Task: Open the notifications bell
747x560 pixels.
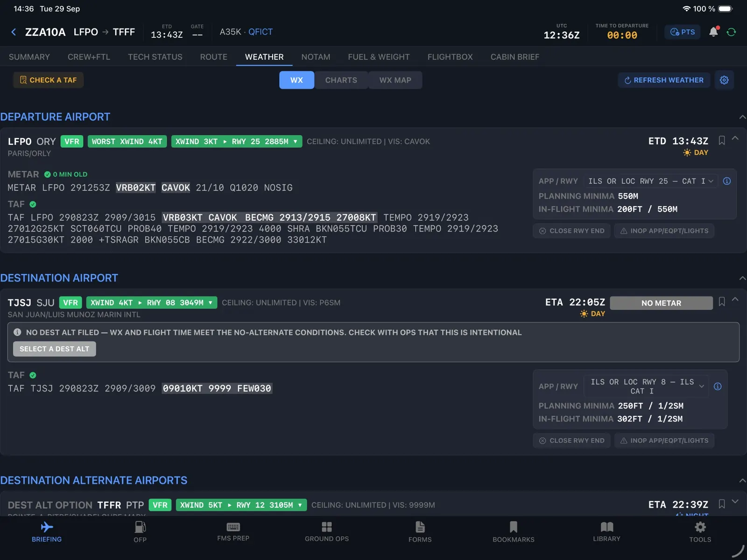Action: pos(713,32)
